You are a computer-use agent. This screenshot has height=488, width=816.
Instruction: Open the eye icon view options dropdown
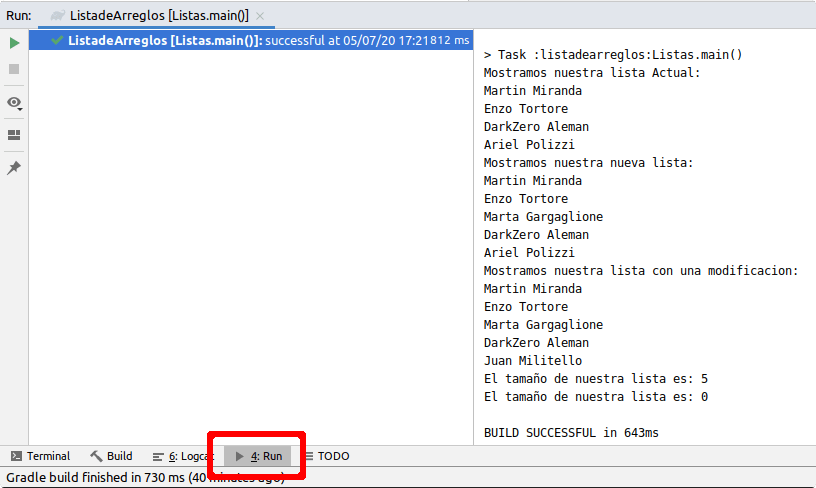(x=14, y=103)
